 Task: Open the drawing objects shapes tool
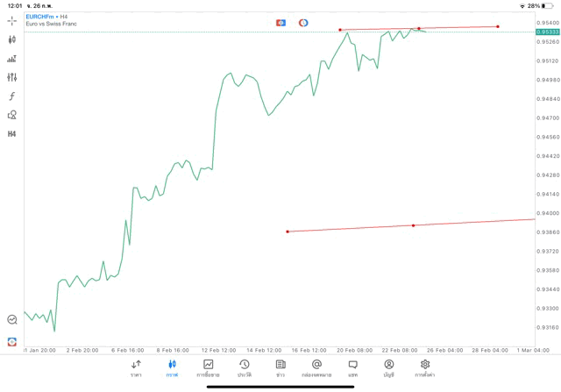(12, 115)
